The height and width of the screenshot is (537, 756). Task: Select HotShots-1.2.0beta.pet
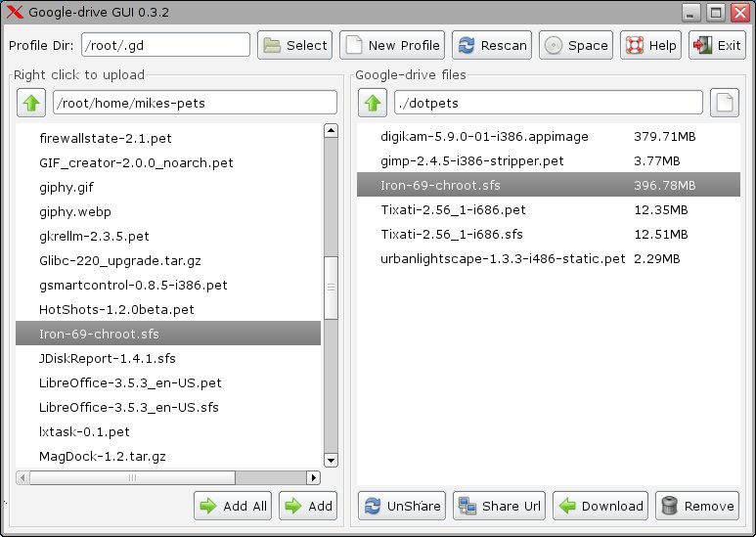point(168,309)
